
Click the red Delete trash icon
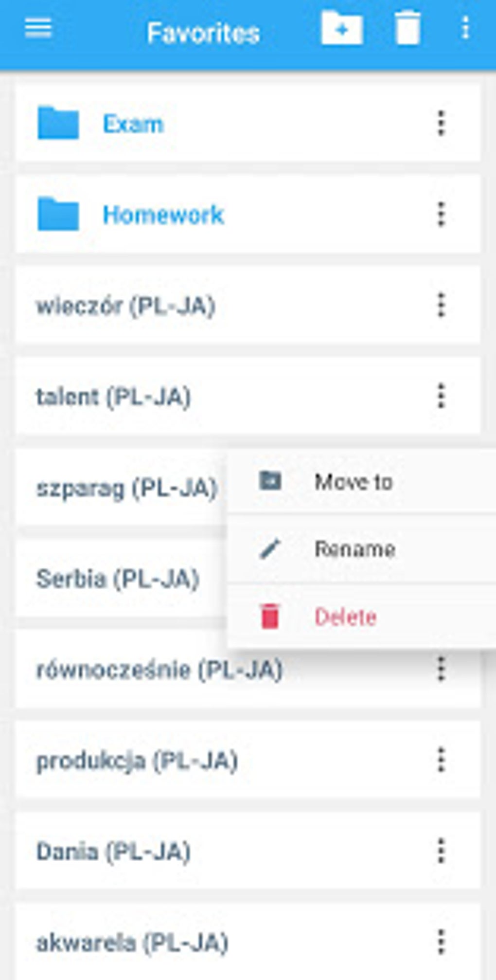[x=270, y=617]
